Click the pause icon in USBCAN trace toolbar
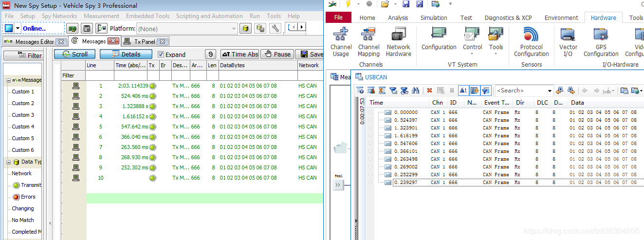Image resolution: width=644 pixels, height=240 pixels. [x=452, y=91]
